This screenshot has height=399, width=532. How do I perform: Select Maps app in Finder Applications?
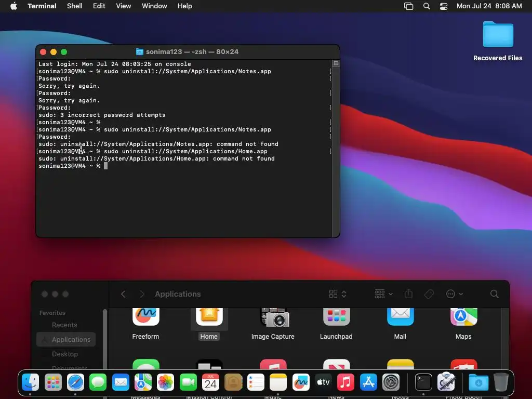coord(463,324)
